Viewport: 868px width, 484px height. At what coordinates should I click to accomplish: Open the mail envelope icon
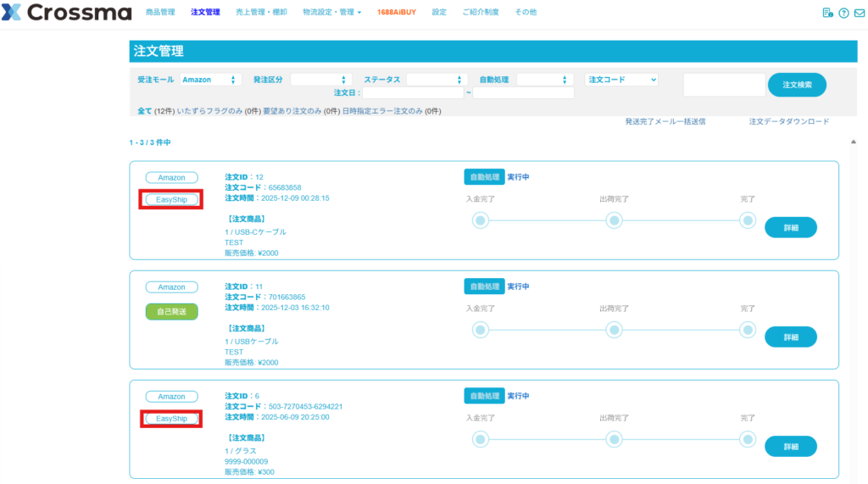[859, 13]
